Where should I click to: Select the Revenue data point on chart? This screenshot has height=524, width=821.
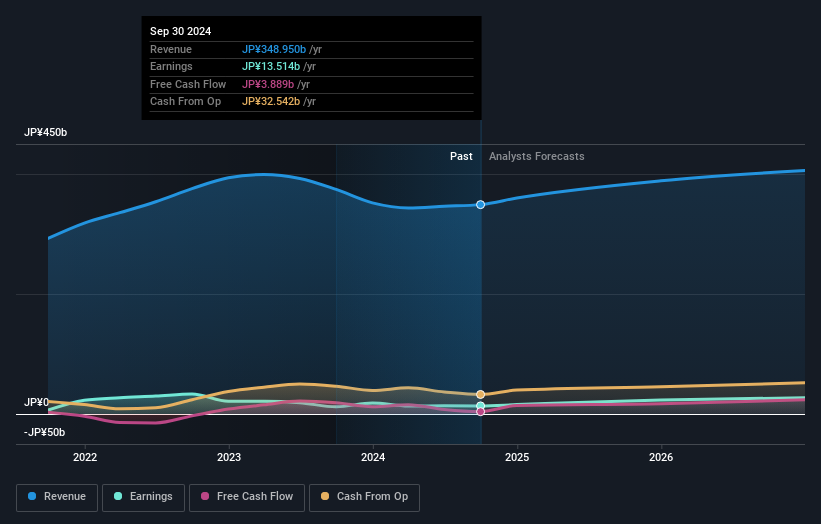480,205
